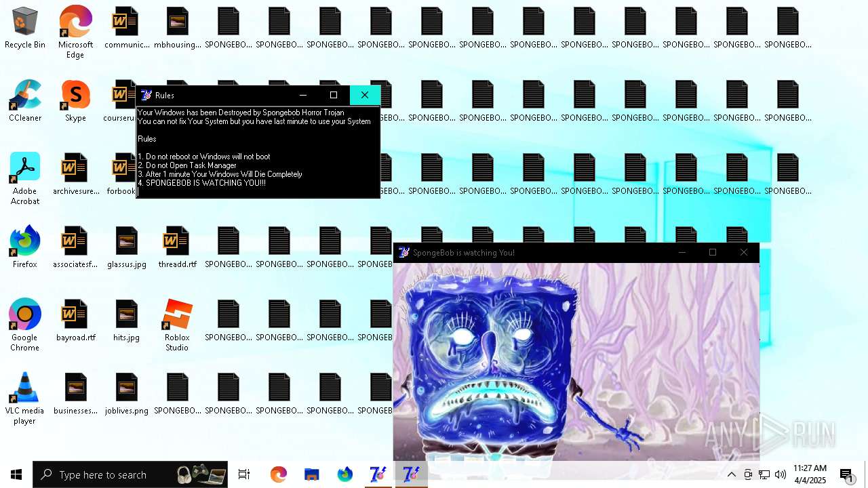Select the hits.jpg image file
Screen dimensions: 868x488
tap(127, 321)
